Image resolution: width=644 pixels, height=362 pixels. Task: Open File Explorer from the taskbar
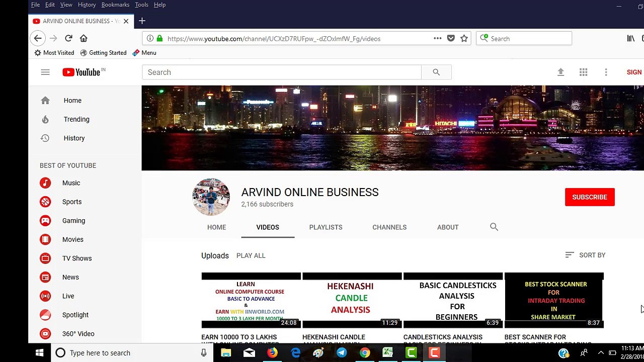coord(226,353)
